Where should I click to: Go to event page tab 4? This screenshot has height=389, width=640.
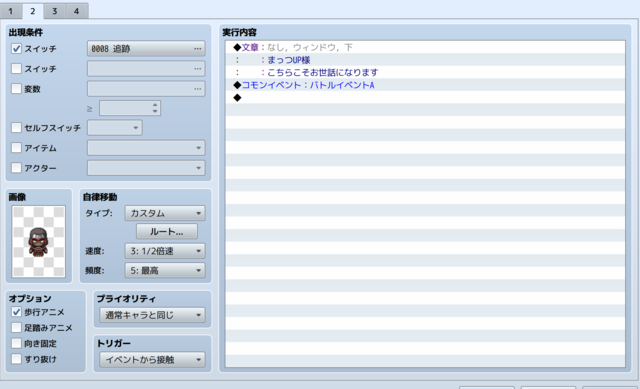point(77,11)
